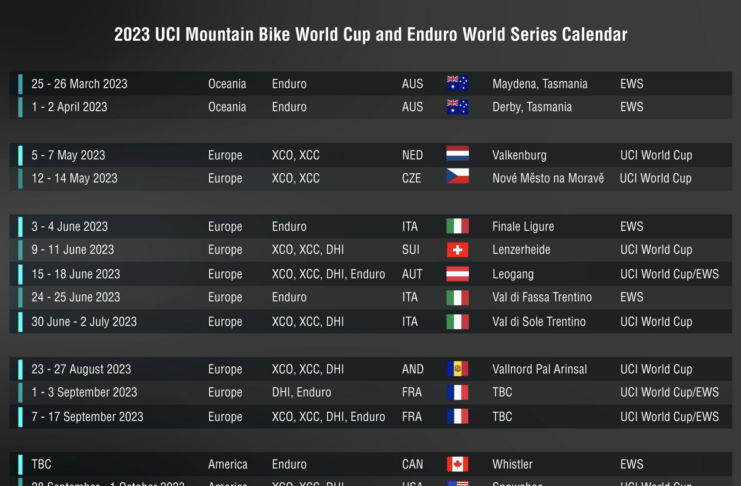Click the calendar title heading
Image resolution: width=741 pixels, height=486 pixels.
pyautogui.click(x=370, y=35)
